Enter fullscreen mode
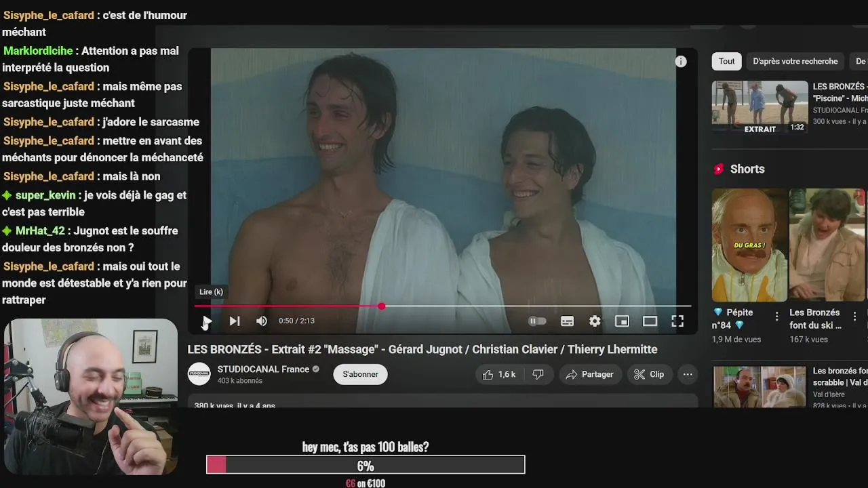Screen dimensions: 868x488 [x=677, y=321]
